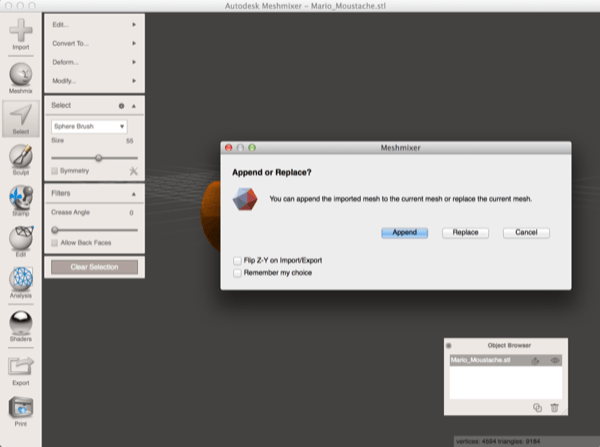Open the Stamp tool
The height and width of the screenshot is (447, 600).
click(20, 199)
